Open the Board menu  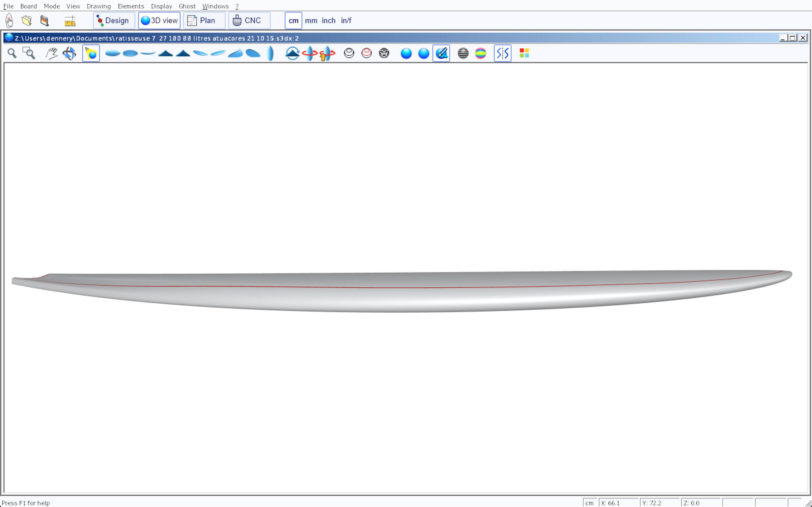pos(28,6)
